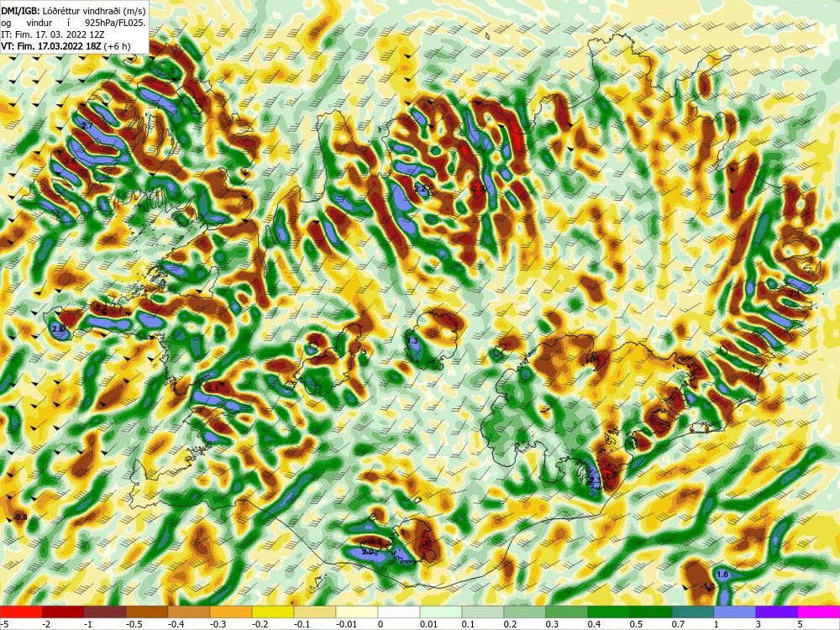The height and width of the screenshot is (630, 840).
Task: Click the '-2.9' value label on the map
Action: pyautogui.click(x=477, y=188)
